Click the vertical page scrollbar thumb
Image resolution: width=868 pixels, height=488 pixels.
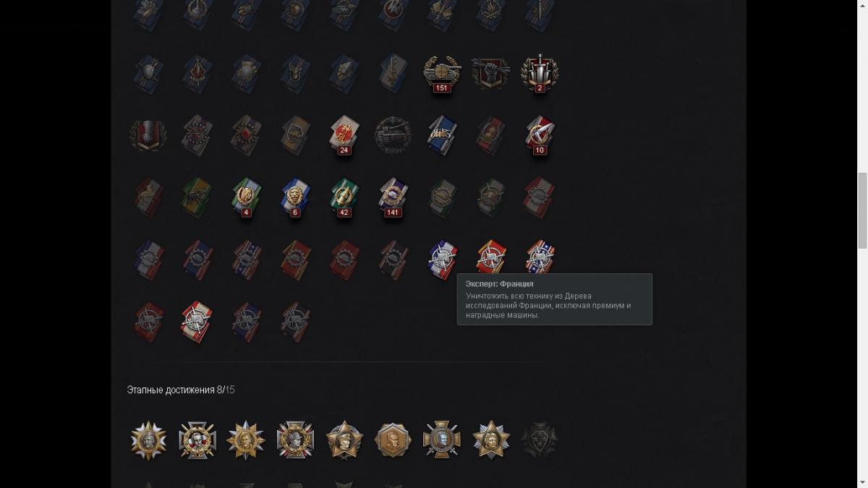coord(862,210)
